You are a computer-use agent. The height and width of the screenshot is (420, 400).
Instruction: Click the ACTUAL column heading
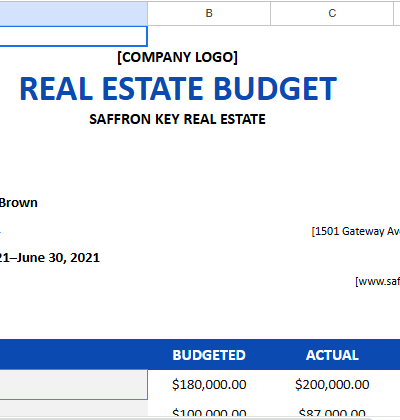pos(332,355)
